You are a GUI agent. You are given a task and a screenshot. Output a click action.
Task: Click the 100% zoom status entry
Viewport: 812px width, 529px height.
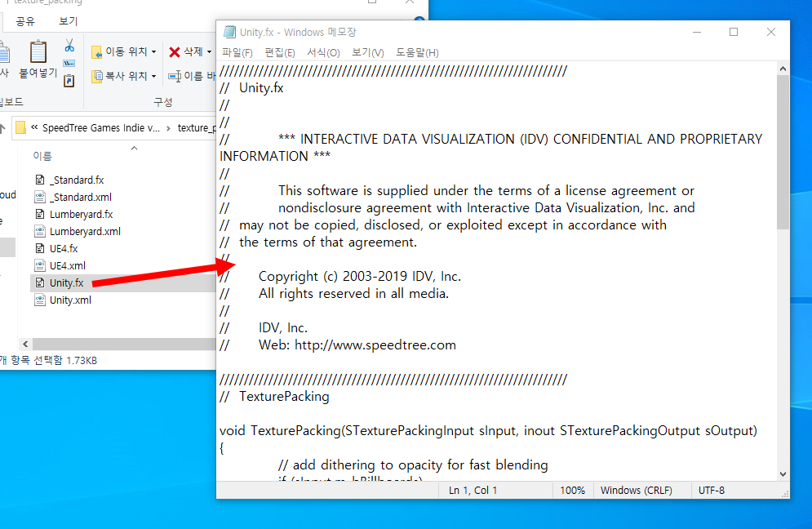pyautogui.click(x=572, y=490)
